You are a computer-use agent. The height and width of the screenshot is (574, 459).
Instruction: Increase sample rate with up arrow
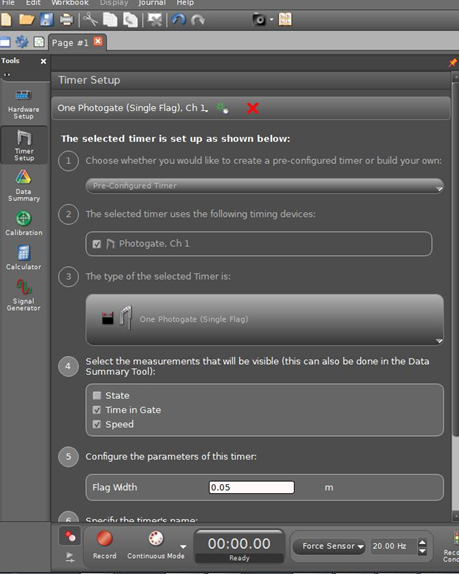(x=422, y=542)
